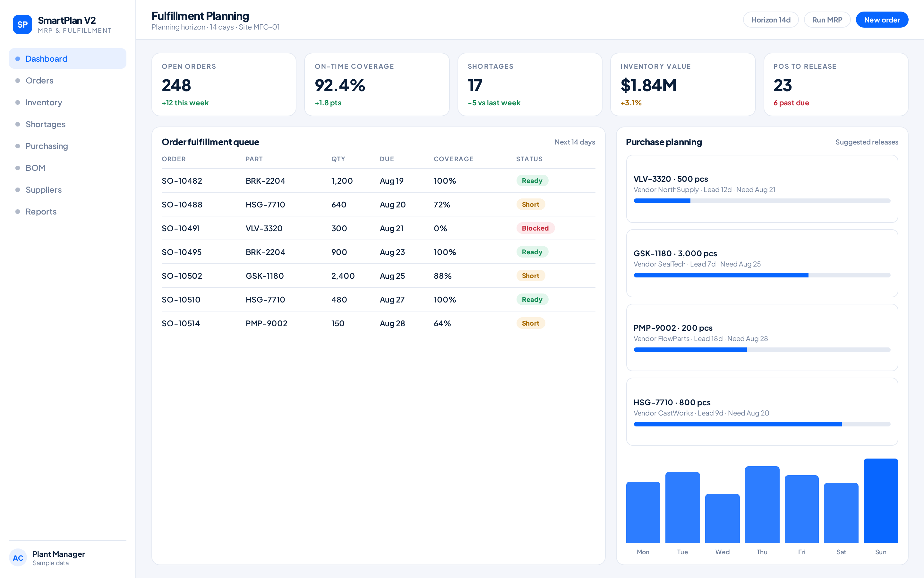Viewport: 924px width, 578px height.
Task: Click the Sat bar in chart
Action: tap(841, 513)
